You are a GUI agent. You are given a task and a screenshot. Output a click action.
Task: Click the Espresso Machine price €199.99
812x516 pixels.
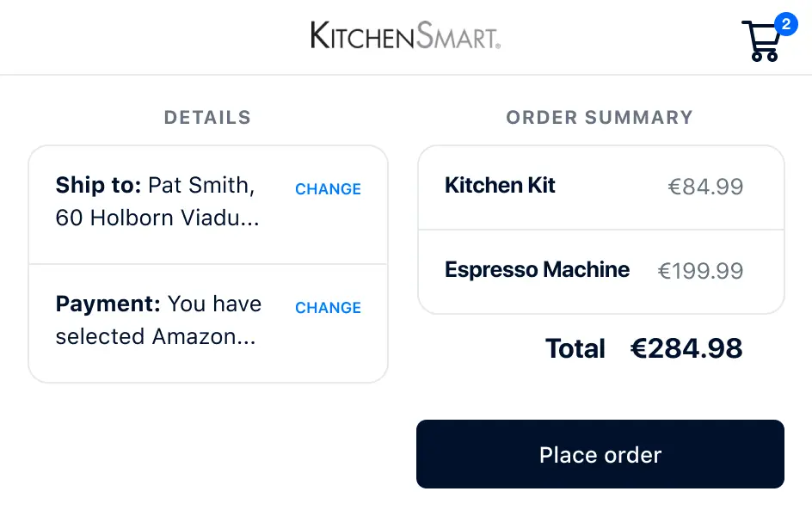point(700,271)
